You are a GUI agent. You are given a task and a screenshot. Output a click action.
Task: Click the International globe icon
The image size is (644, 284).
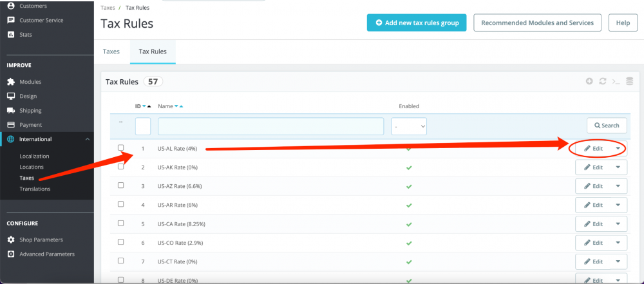click(x=11, y=139)
